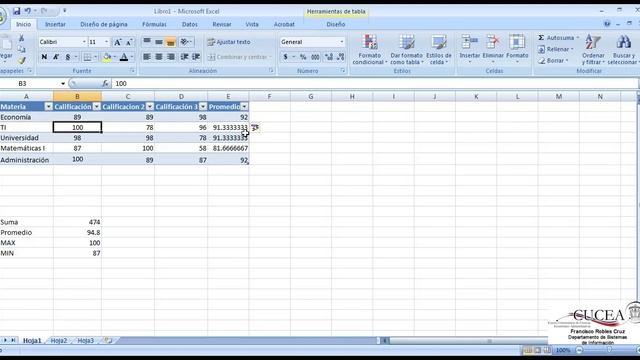Click the Undo arrow icon
640x360 pixels.
(x=28, y=11)
